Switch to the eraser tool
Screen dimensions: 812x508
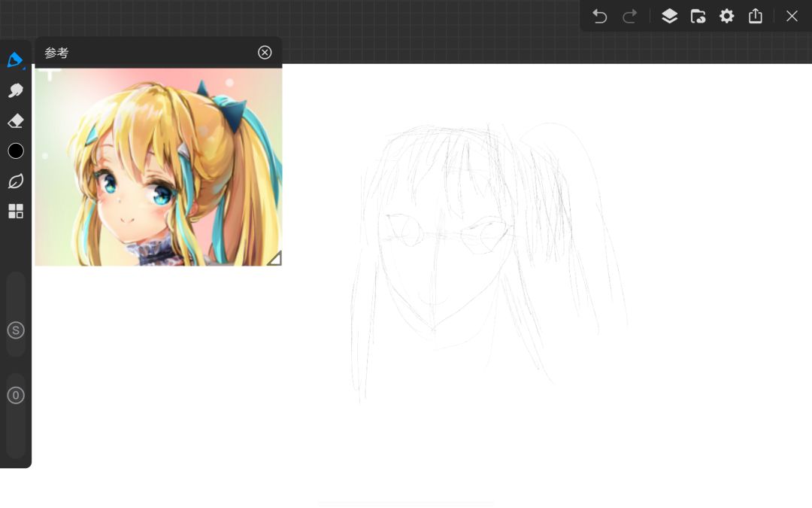point(15,121)
